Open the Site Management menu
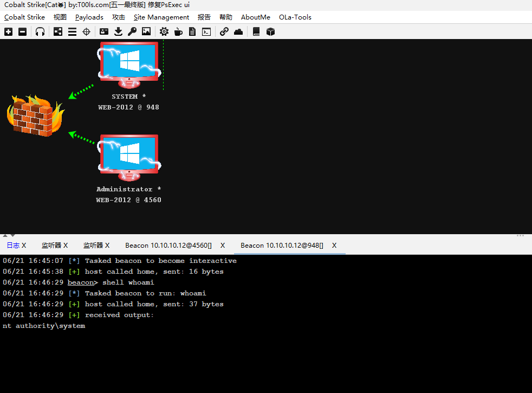Viewport: 532px width, 393px height. click(x=161, y=17)
